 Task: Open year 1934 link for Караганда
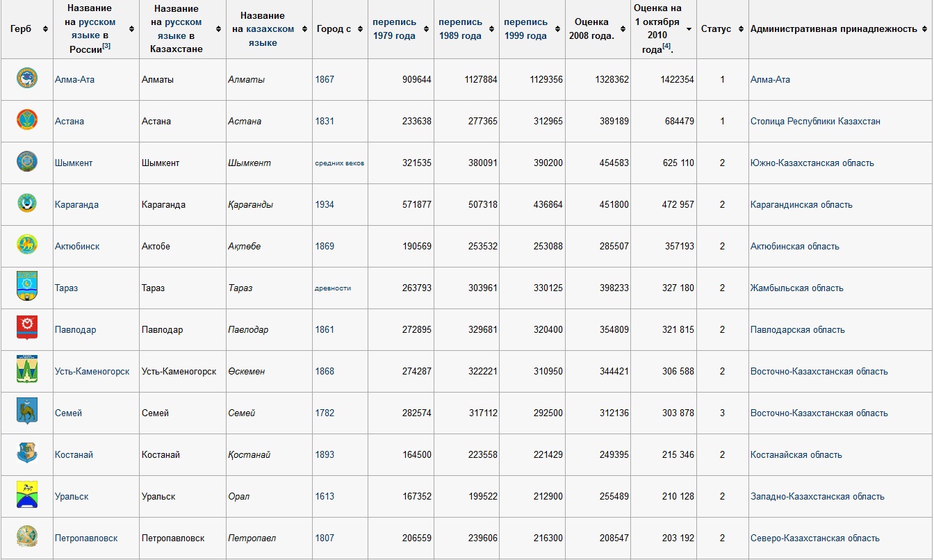coord(325,204)
